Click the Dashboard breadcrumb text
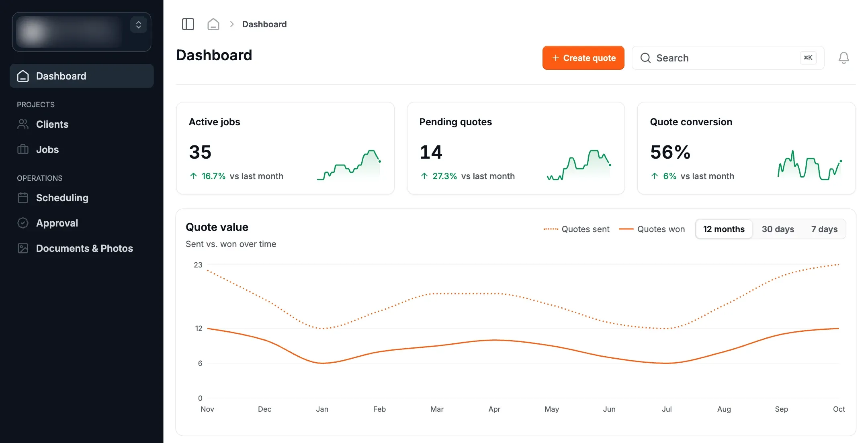Image resolution: width=868 pixels, height=443 pixels. click(x=264, y=24)
